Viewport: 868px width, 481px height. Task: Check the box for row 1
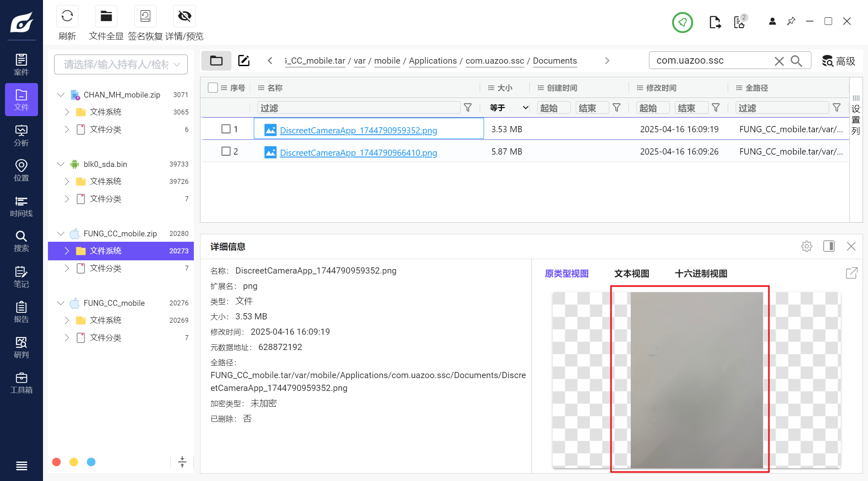(x=226, y=129)
